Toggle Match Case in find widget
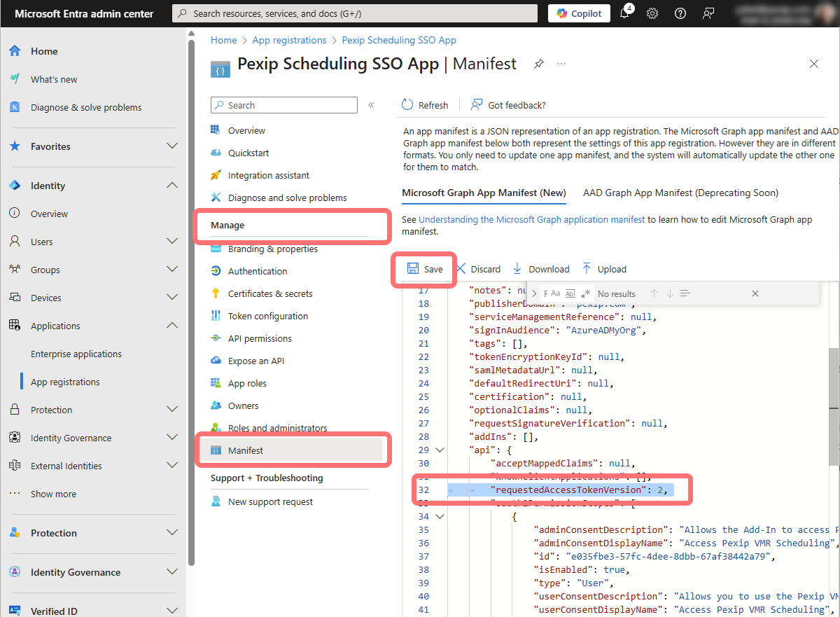 [555, 293]
